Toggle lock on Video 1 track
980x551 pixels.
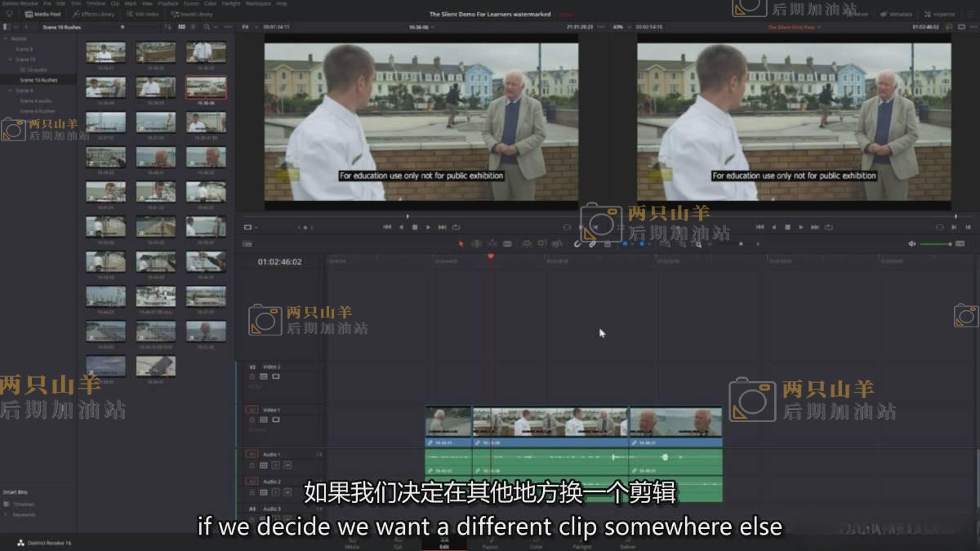click(252, 420)
